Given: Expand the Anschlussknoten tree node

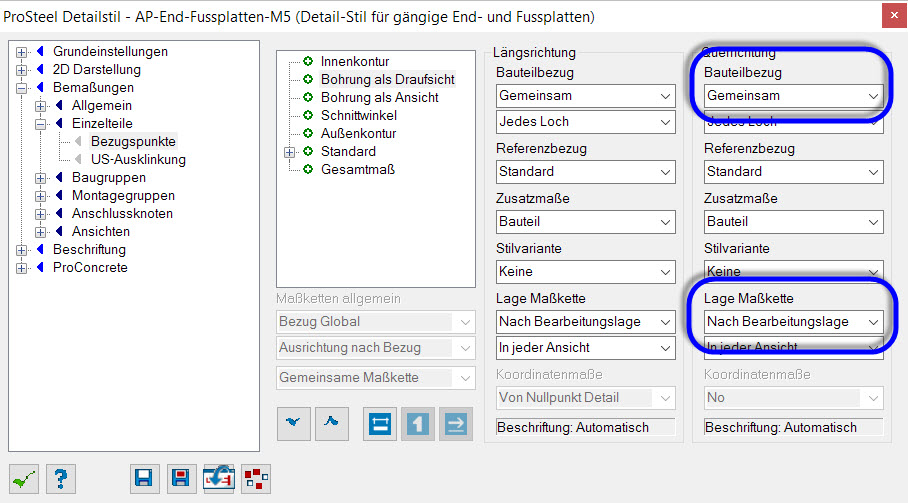Looking at the screenshot, I should [x=40, y=214].
